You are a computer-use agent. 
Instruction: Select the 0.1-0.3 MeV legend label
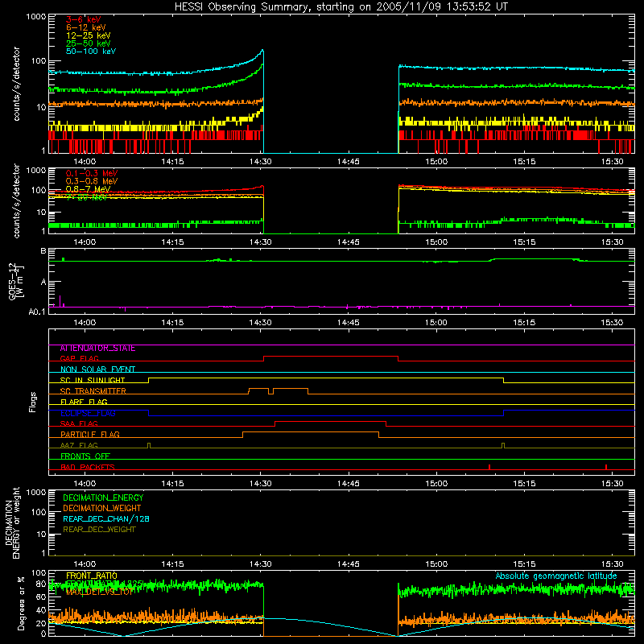pyautogui.click(x=92, y=173)
